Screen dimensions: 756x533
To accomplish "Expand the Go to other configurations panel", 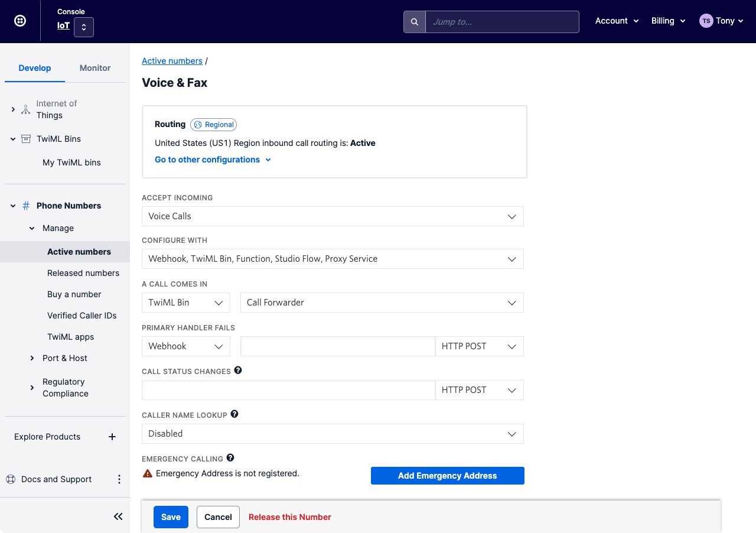I will click(x=213, y=160).
